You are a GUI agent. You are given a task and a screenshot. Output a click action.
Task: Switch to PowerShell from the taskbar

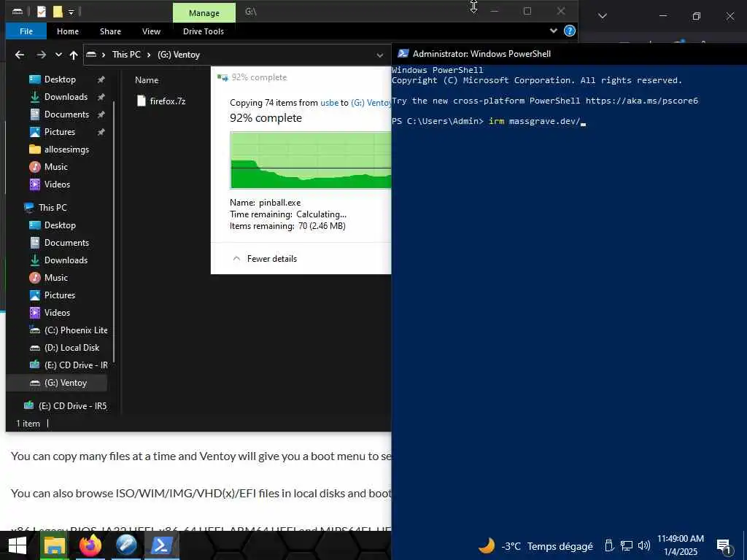click(x=161, y=545)
